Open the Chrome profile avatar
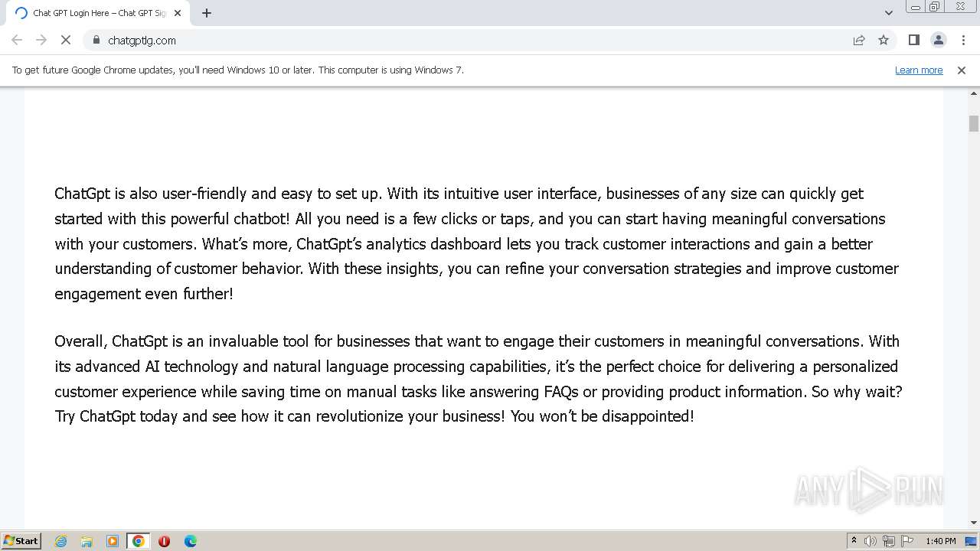 click(938, 40)
